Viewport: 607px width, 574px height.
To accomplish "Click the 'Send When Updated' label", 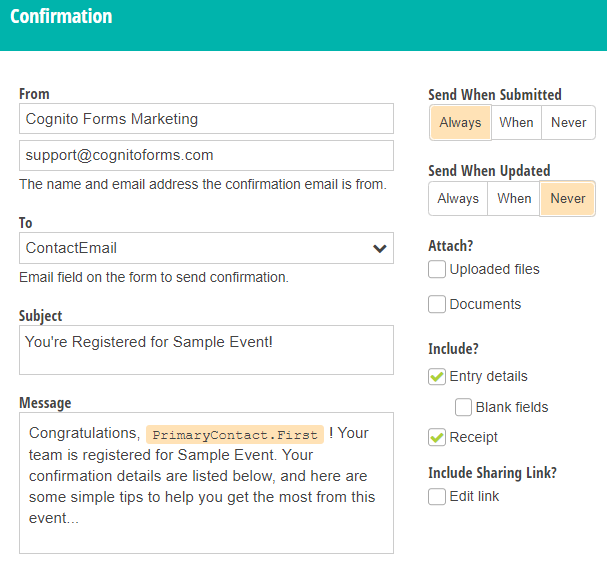I will 489,171.
